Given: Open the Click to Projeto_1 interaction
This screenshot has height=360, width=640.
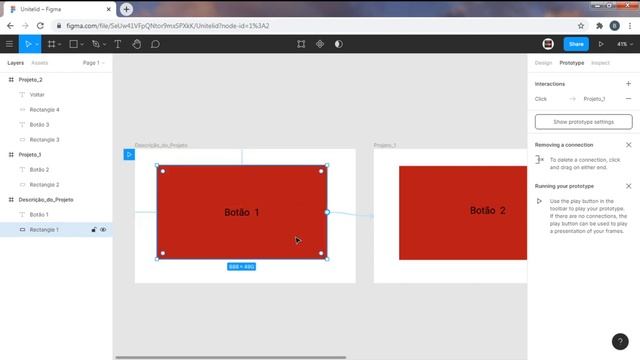Looking at the screenshot, I should click(x=570, y=99).
